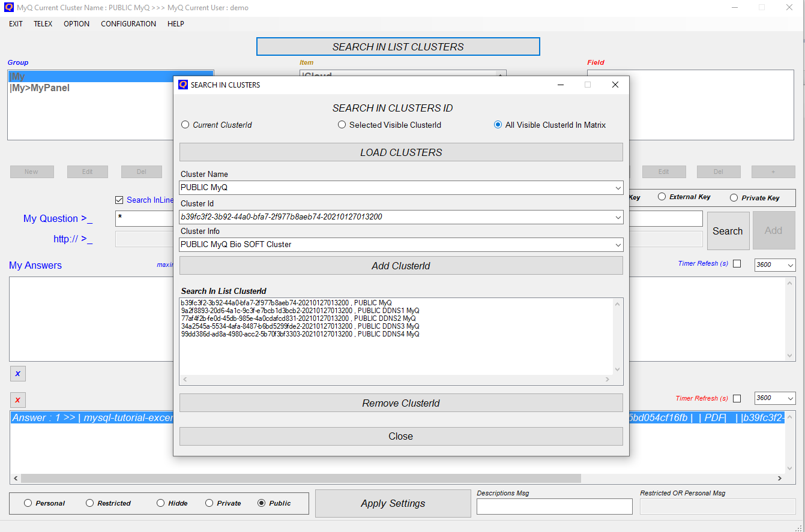Click the Q icon in Search In Clusters dialog title

coord(183,85)
